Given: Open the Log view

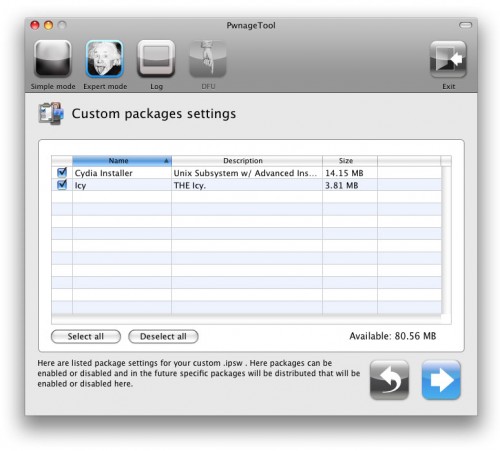Looking at the screenshot, I should (x=156, y=59).
